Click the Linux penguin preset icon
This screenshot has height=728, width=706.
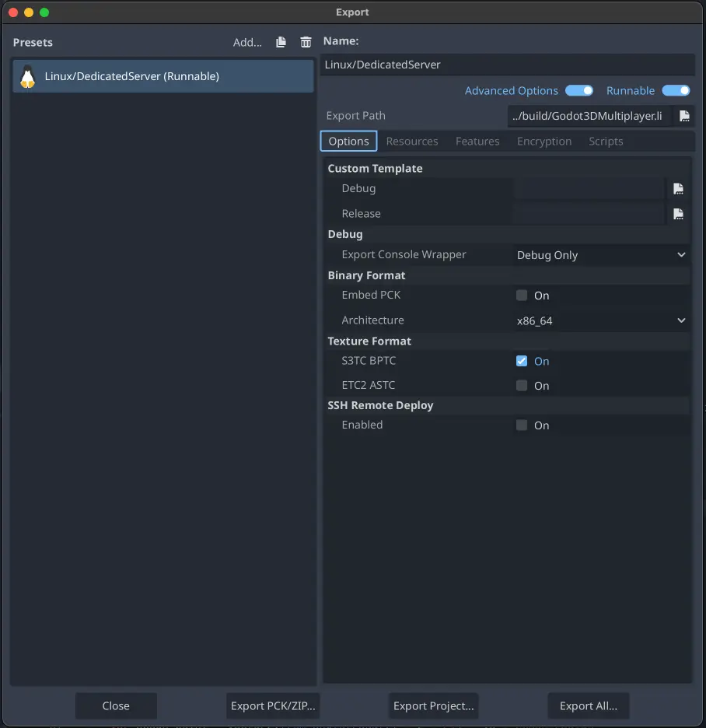[x=28, y=76]
